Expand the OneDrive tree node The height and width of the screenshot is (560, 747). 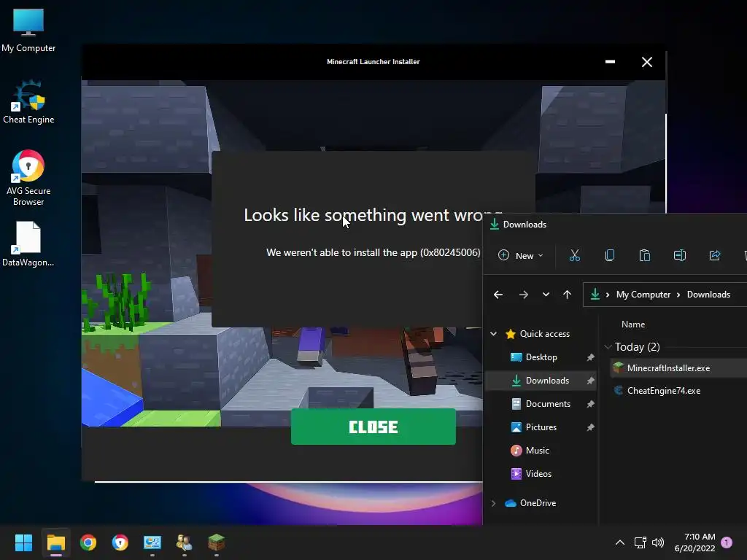(x=494, y=503)
